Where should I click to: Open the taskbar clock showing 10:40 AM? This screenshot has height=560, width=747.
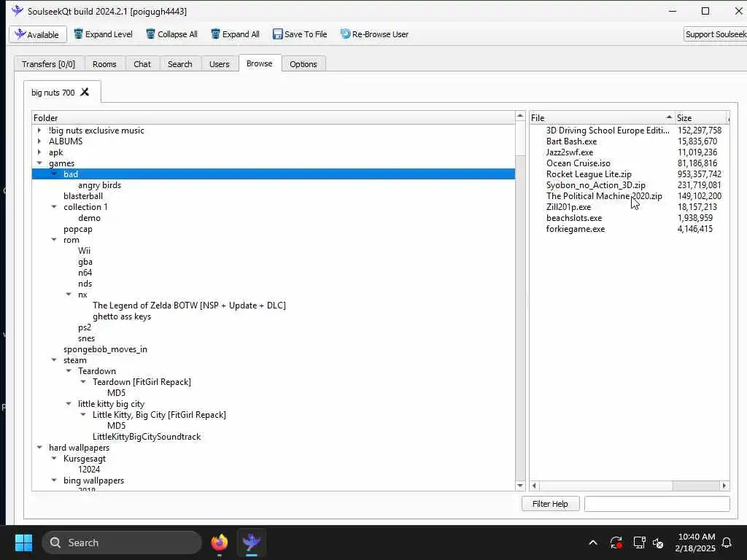pyautogui.click(x=695, y=542)
